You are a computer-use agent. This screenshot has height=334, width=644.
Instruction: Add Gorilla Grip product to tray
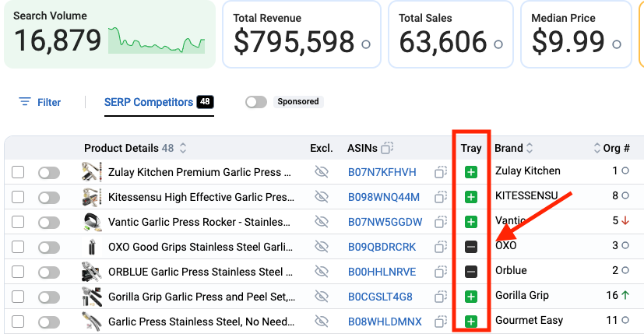[470, 296]
